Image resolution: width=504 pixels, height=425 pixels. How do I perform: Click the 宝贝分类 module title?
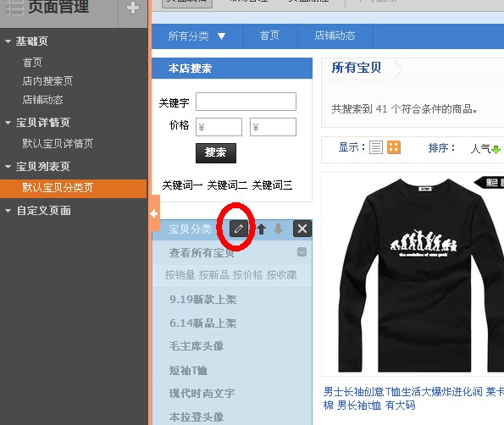click(x=190, y=229)
